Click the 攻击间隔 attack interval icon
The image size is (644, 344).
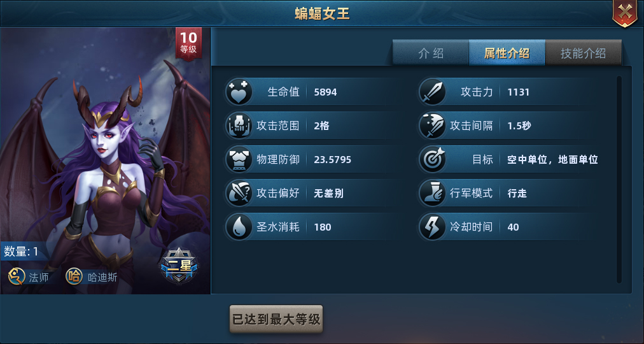[x=432, y=125]
